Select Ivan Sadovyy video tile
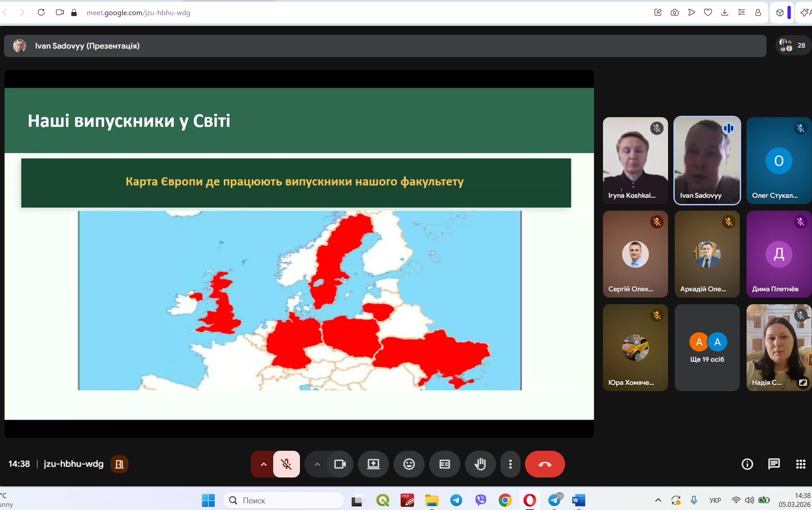 (707, 160)
